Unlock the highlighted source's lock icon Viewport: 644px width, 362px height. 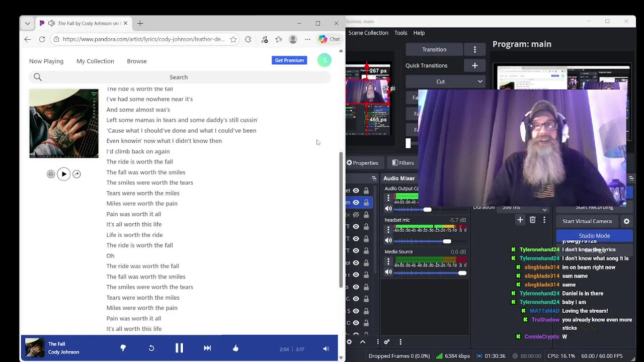point(366,202)
